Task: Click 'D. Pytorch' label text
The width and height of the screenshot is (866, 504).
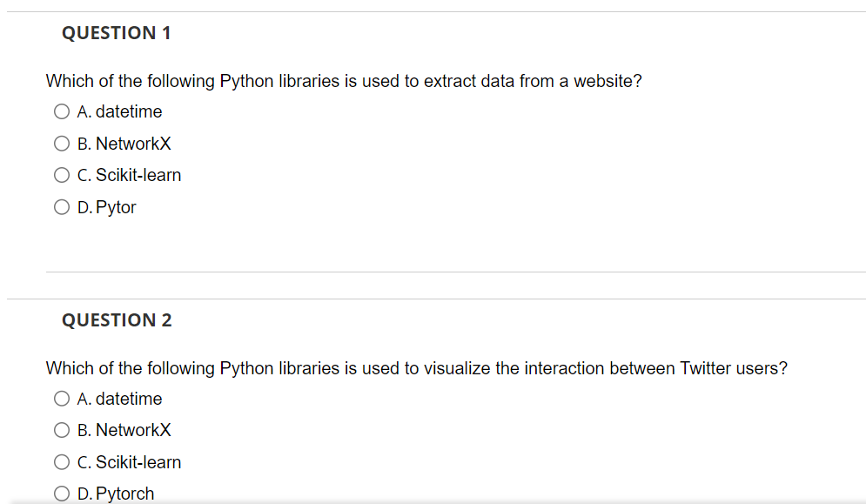Action: coord(116,494)
